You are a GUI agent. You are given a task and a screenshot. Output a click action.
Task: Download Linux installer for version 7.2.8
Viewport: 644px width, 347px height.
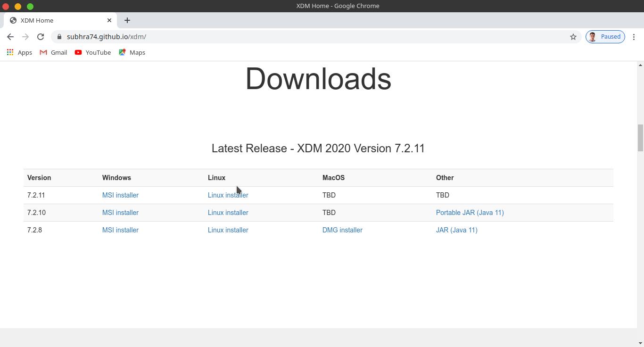pyautogui.click(x=228, y=230)
